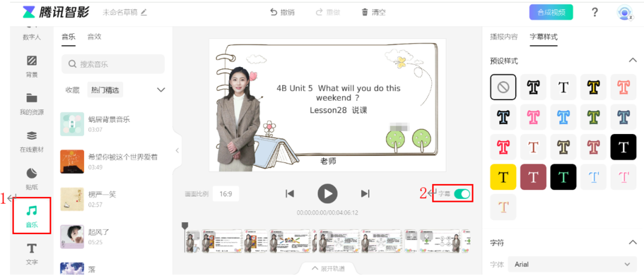Select track 起风了

(x=113, y=236)
